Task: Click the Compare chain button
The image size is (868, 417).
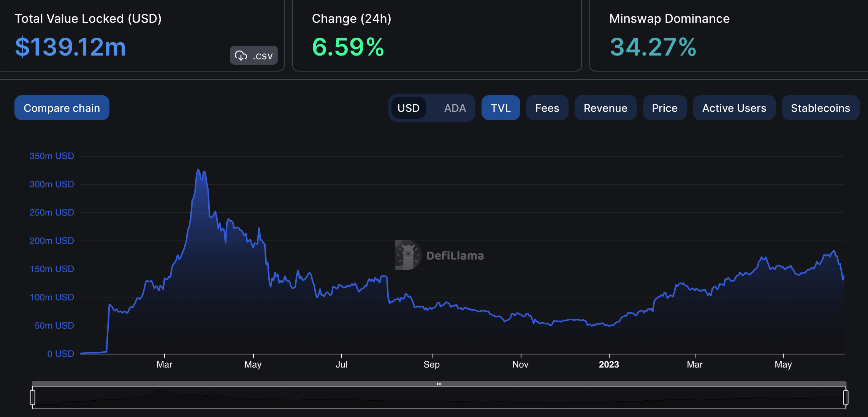Action: (62, 108)
